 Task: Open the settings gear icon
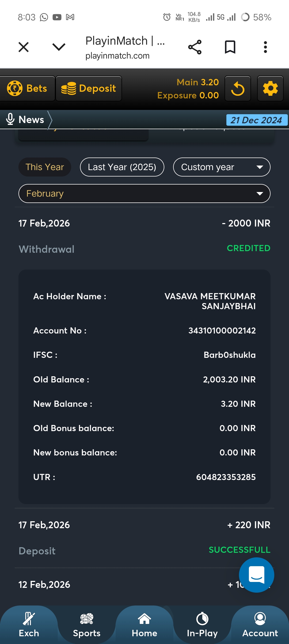270,89
